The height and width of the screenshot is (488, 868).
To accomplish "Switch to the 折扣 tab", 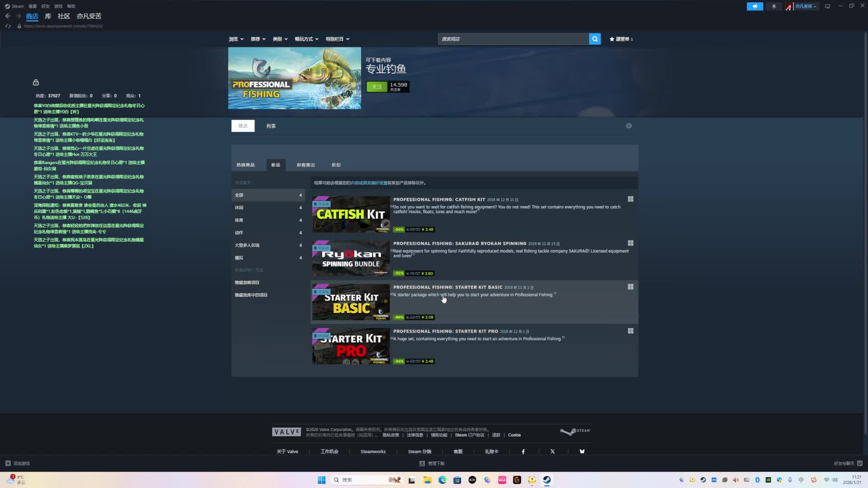I will tap(336, 165).
